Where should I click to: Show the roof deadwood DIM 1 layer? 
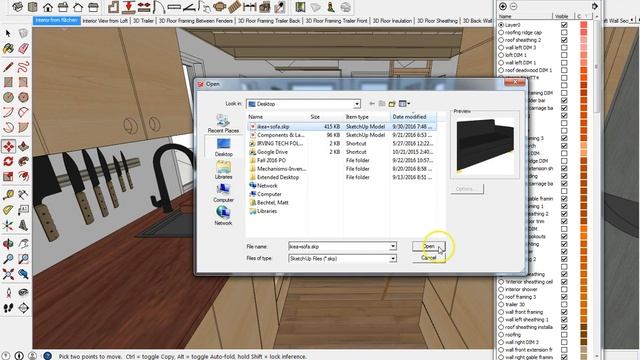pos(564,70)
